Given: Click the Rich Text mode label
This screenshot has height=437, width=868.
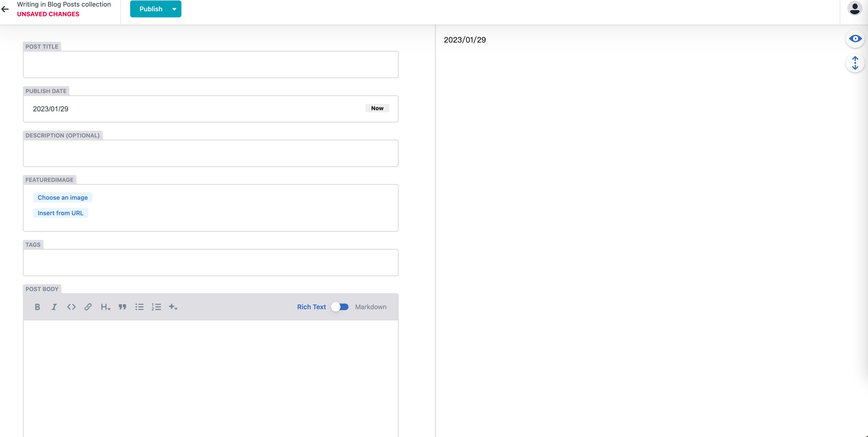Looking at the screenshot, I should tap(311, 307).
